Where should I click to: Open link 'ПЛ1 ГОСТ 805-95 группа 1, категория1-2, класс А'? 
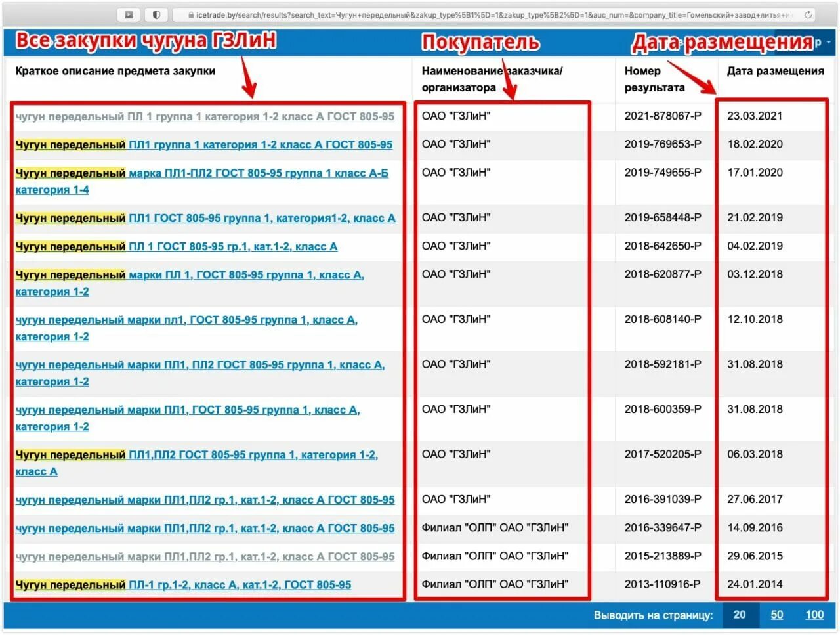(x=262, y=218)
